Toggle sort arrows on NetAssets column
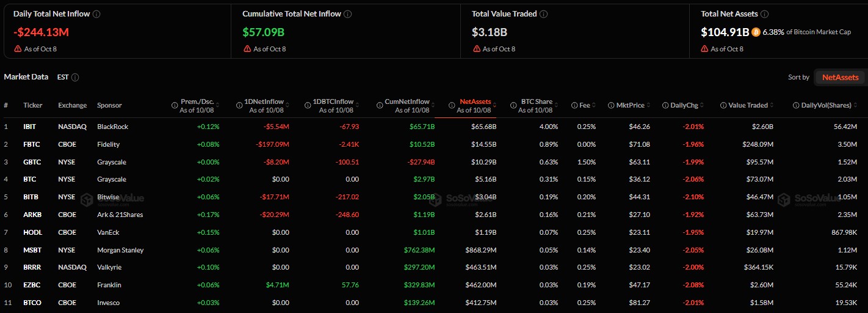 click(x=494, y=105)
